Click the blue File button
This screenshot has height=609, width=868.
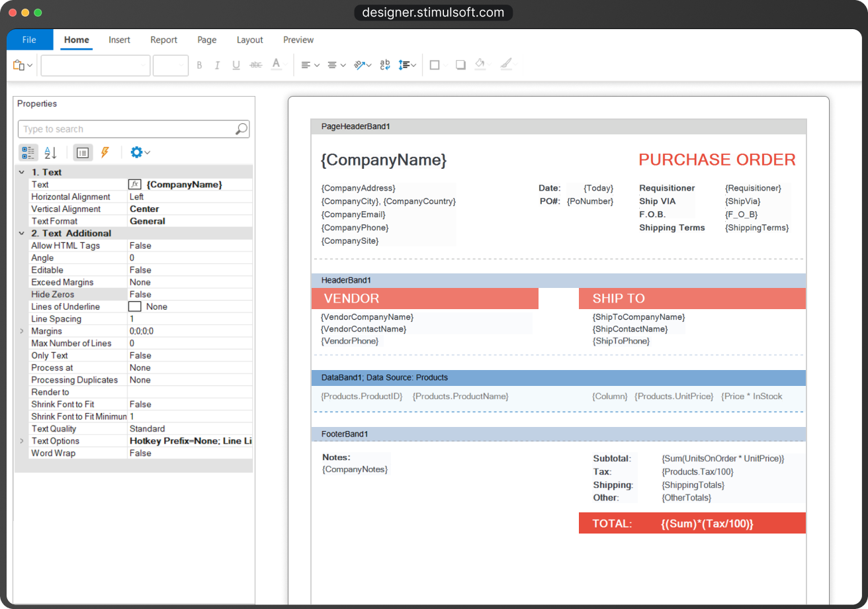tap(30, 40)
